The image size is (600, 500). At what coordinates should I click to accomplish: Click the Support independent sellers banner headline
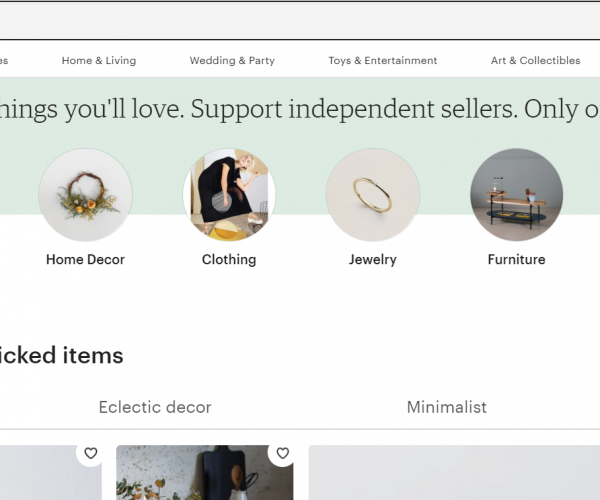pyautogui.click(x=300, y=109)
